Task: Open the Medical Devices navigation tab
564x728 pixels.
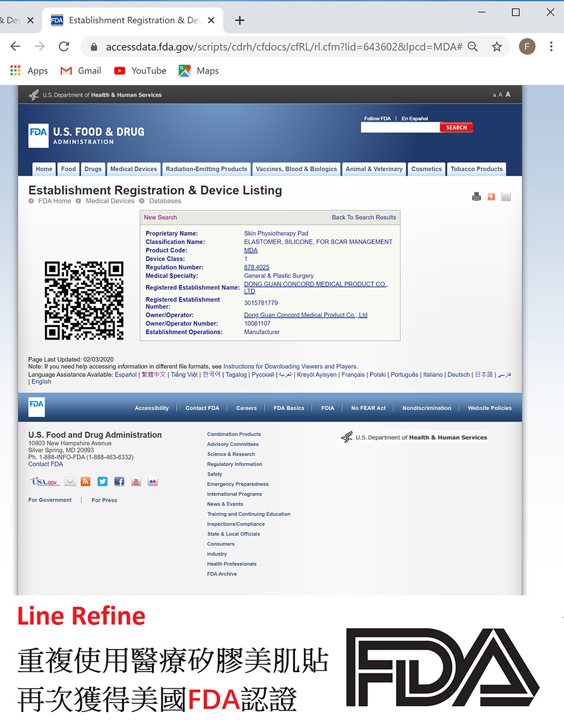Action: 134,169
